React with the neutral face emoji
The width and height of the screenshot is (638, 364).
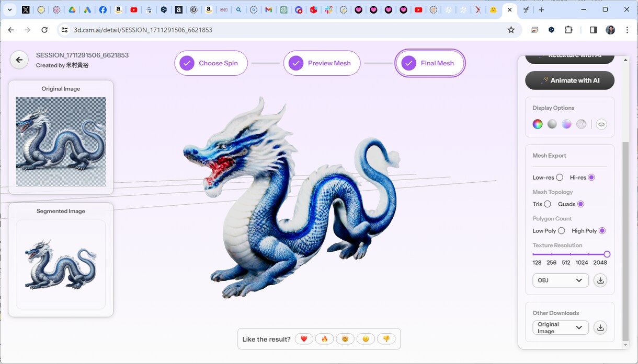[x=366, y=339]
